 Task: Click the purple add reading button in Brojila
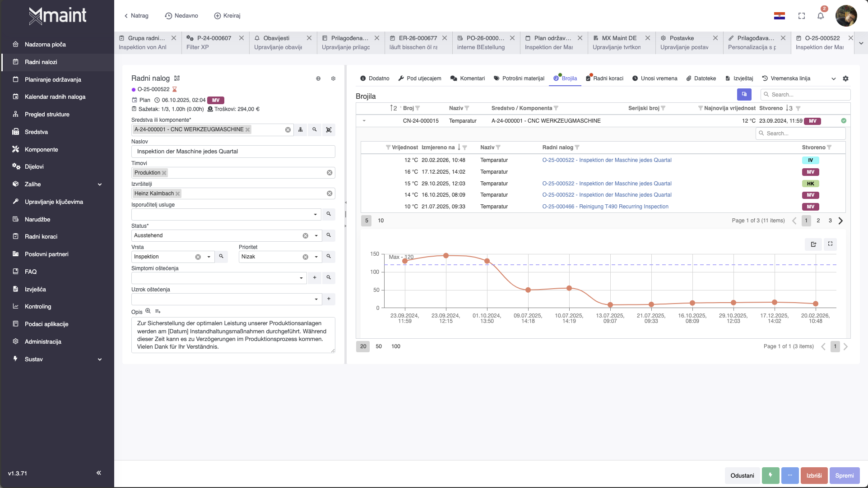[x=744, y=94]
